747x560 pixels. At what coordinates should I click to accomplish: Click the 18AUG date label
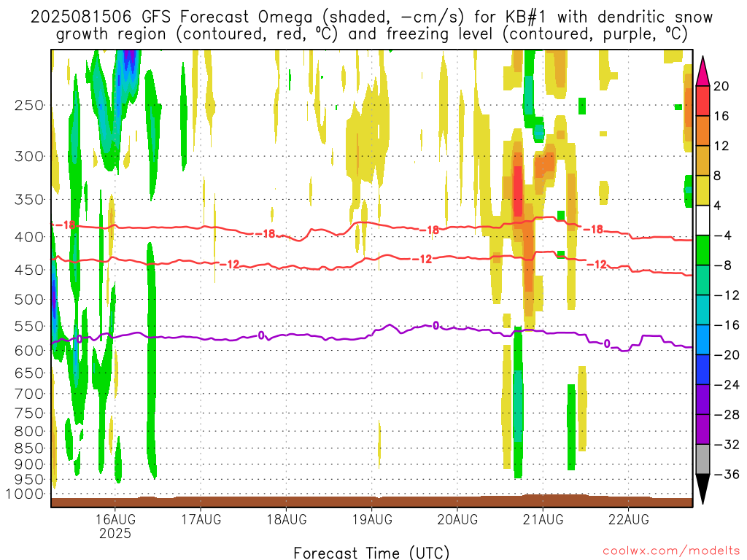pos(286,519)
